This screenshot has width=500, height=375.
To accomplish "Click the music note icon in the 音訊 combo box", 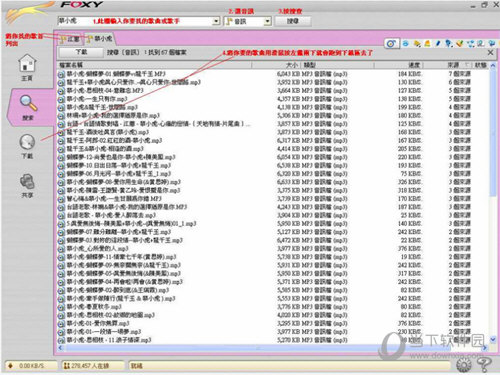I will 229,21.
